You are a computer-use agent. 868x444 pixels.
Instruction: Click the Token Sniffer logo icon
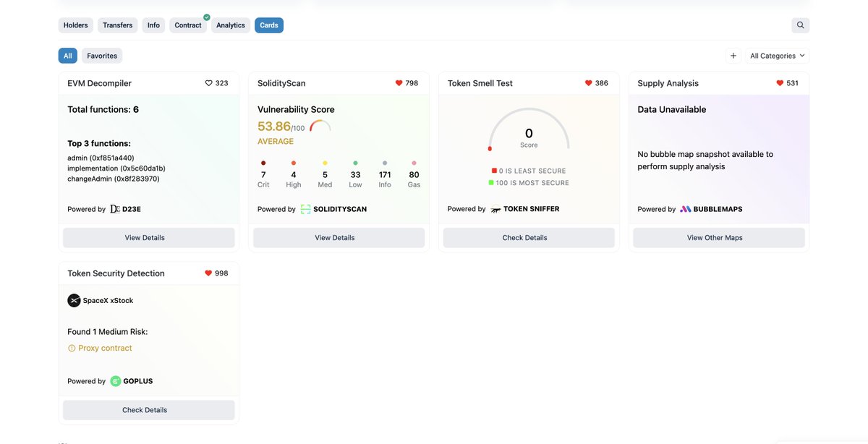pyautogui.click(x=495, y=209)
